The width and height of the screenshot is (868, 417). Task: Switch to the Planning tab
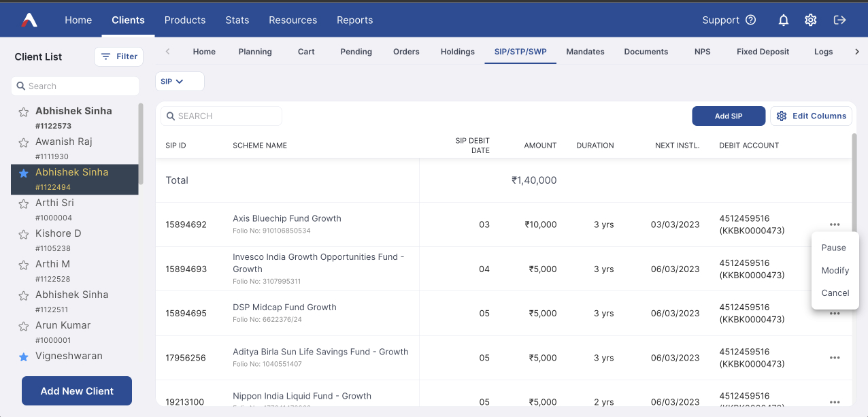point(255,52)
